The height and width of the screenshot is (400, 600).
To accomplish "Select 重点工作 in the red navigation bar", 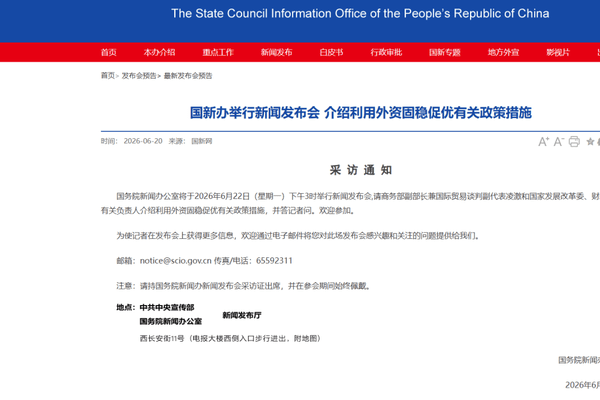I will click(x=218, y=52).
